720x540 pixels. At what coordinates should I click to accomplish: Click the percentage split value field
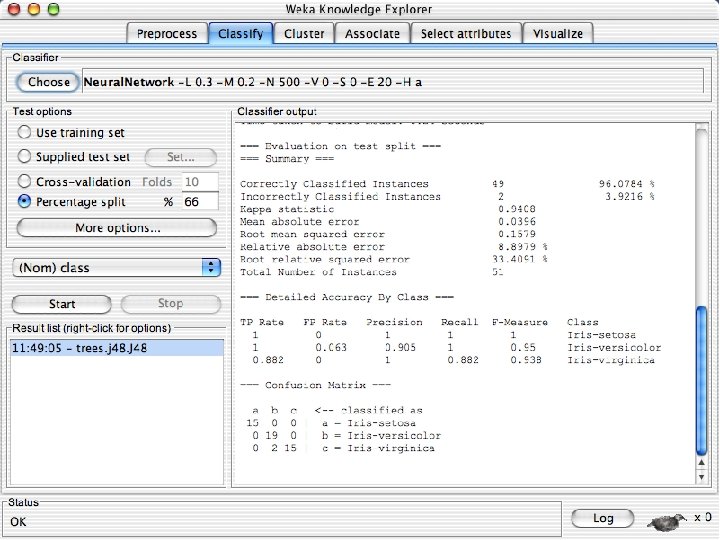coord(200,202)
